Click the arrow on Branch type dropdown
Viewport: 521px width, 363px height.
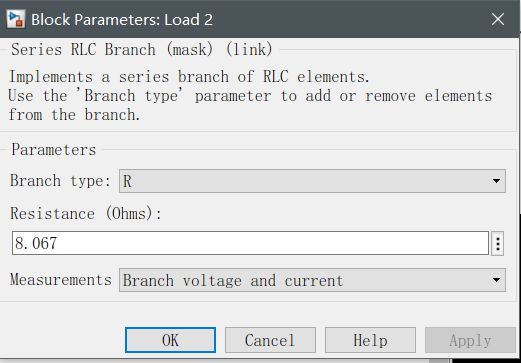(x=496, y=181)
